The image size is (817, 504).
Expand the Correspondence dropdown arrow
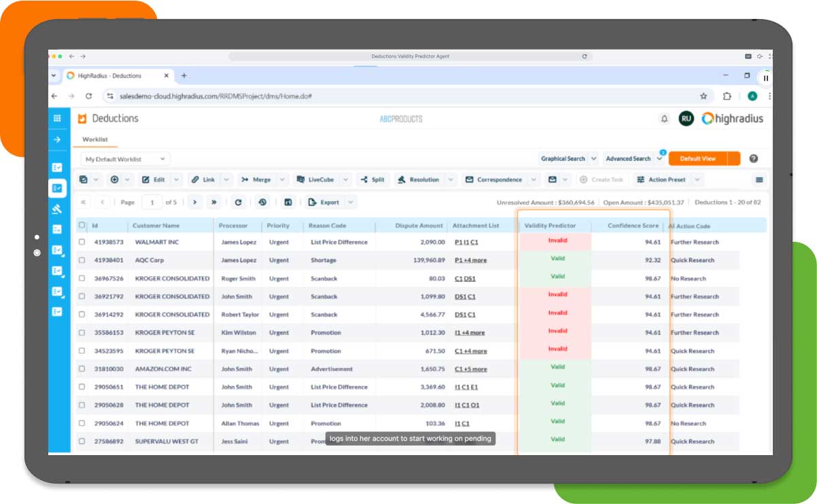[x=533, y=180]
